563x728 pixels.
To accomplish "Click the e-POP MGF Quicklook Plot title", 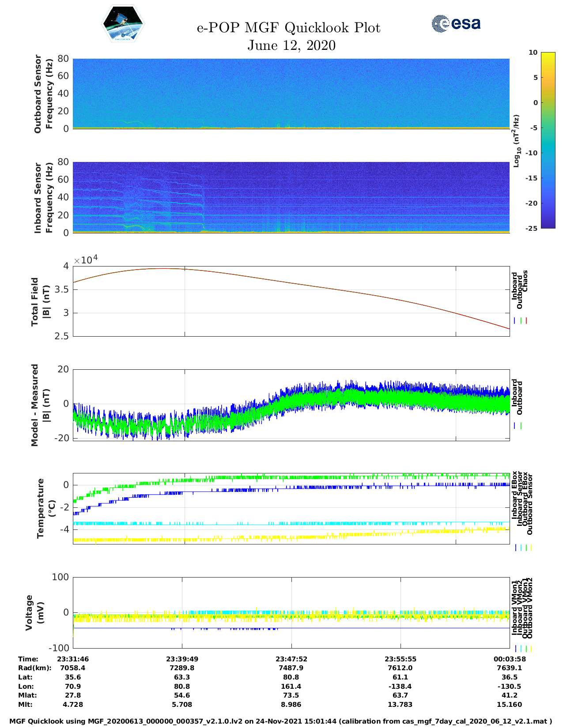I will tap(288, 28).
